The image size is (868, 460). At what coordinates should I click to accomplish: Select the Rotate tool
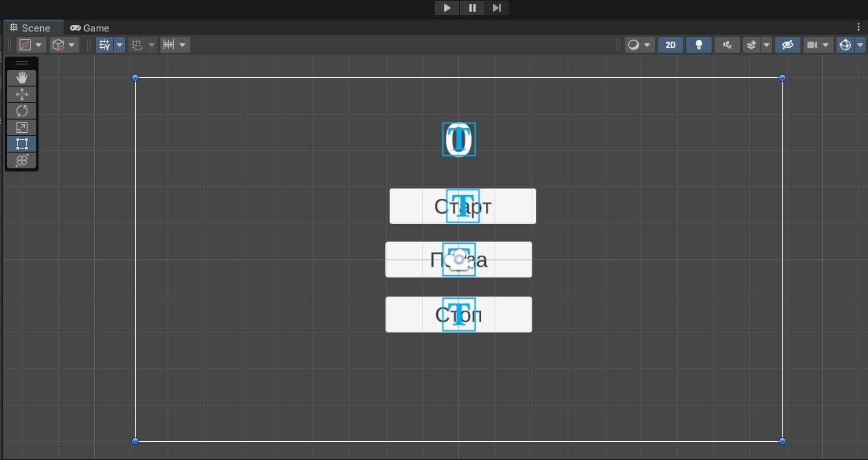(22, 111)
